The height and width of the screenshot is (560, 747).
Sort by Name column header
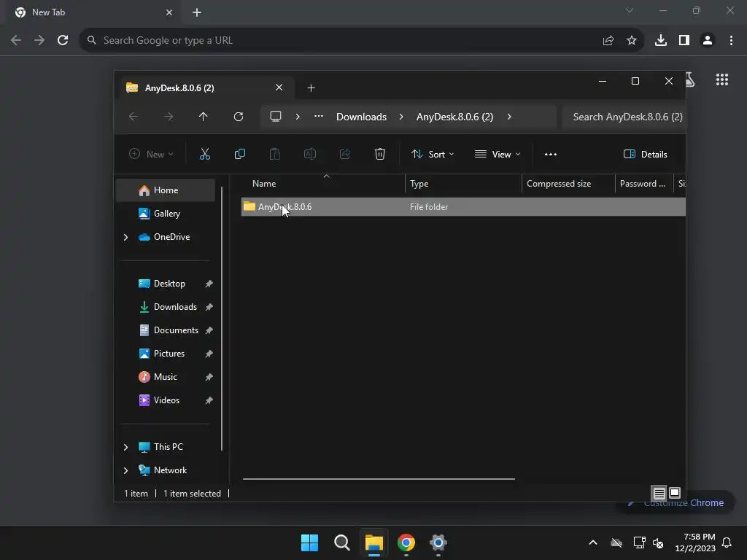point(323,184)
